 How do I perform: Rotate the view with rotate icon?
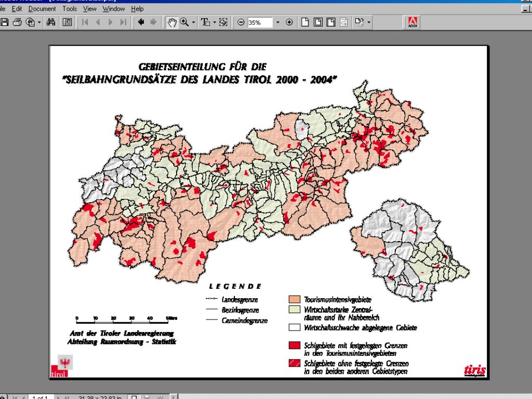[360, 22]
